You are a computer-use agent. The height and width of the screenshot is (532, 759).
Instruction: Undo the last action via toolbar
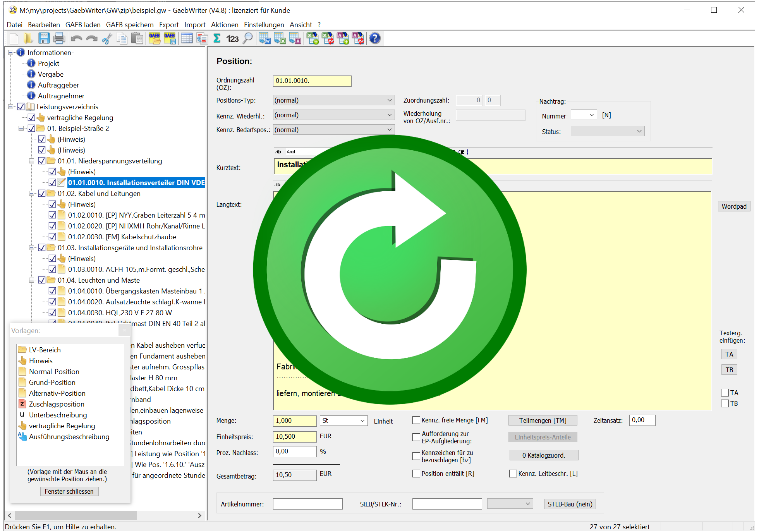[77, 38]
